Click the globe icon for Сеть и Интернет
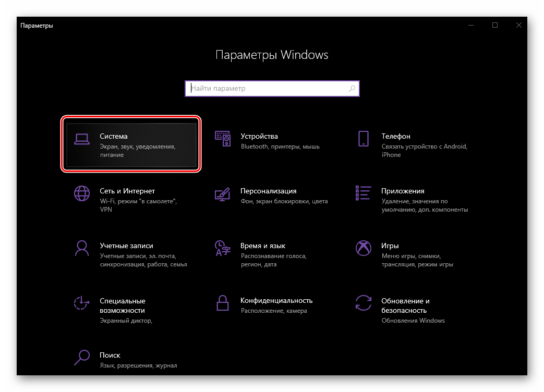544x392 pixels. tap(82, 193)
